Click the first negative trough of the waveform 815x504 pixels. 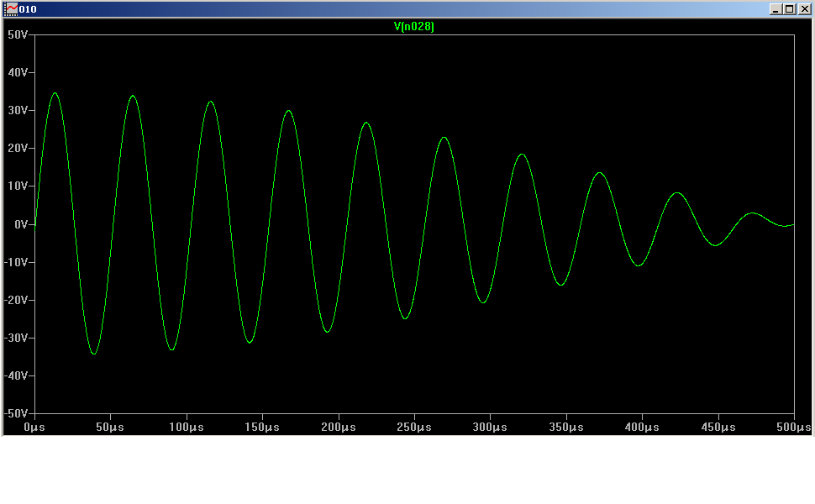click(93, 354)
